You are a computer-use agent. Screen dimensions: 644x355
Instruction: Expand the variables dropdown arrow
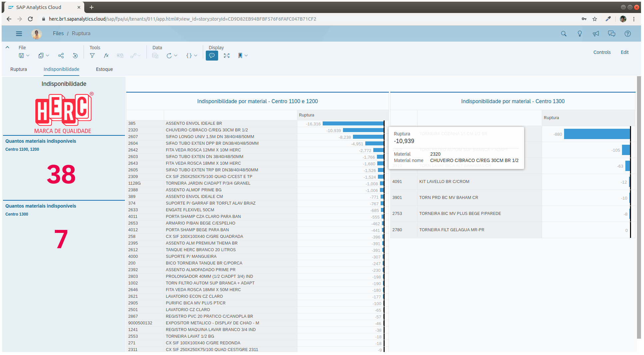(196, 56)
